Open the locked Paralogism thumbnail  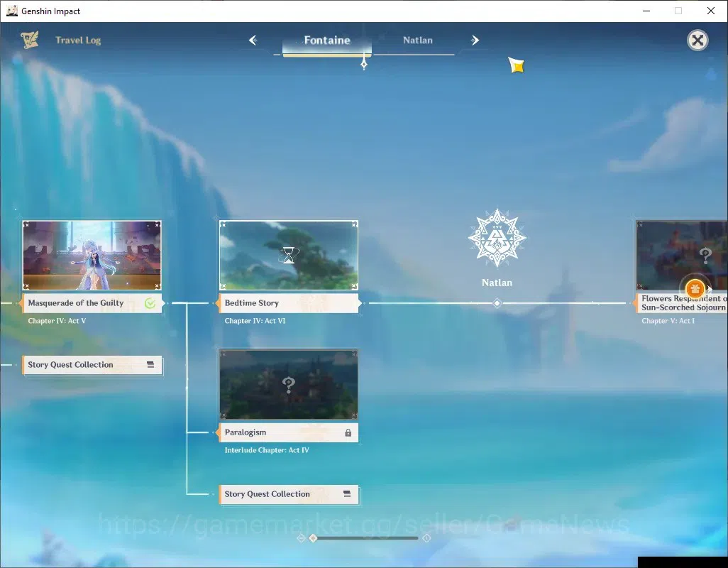[x=288, y=385]
